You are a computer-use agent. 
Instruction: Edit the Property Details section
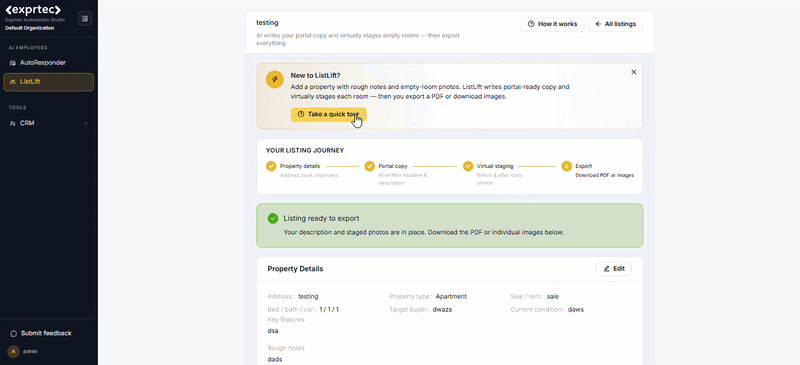click(x=614, y=269)
